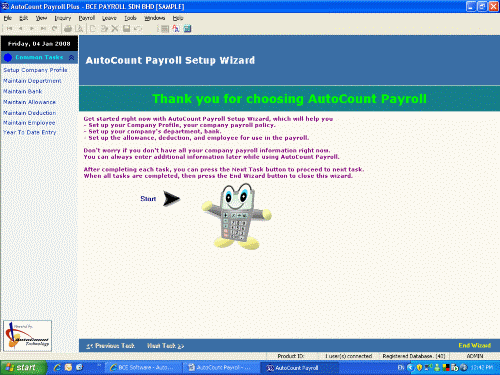The height and width of the screenshot is (375, 500).
Task: Open the View menu
Action: tap(41, 18)
